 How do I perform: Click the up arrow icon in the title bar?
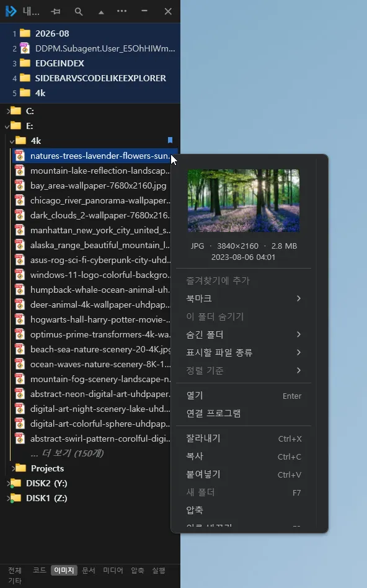pyautogui.click(x=101, y=12)
